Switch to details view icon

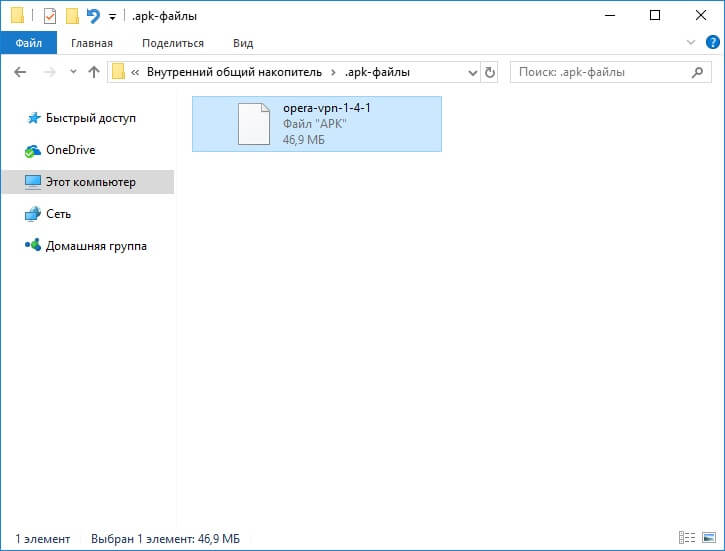click(687, 538)
